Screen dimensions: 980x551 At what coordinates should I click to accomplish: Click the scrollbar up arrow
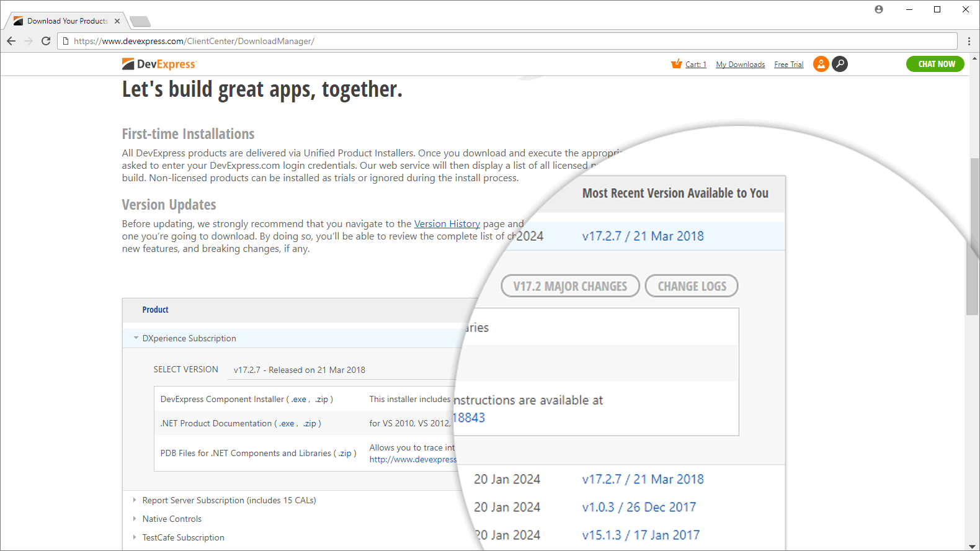click(x=974, y=58)
